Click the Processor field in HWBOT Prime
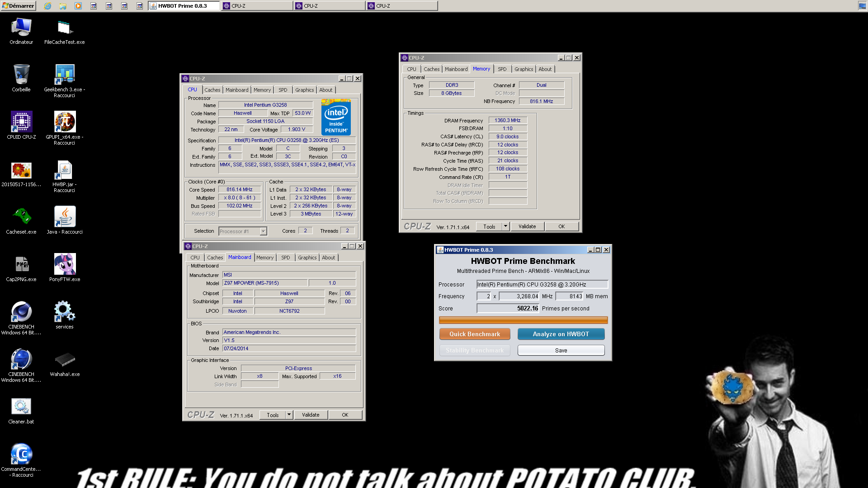868x488 pixels. 542,284
